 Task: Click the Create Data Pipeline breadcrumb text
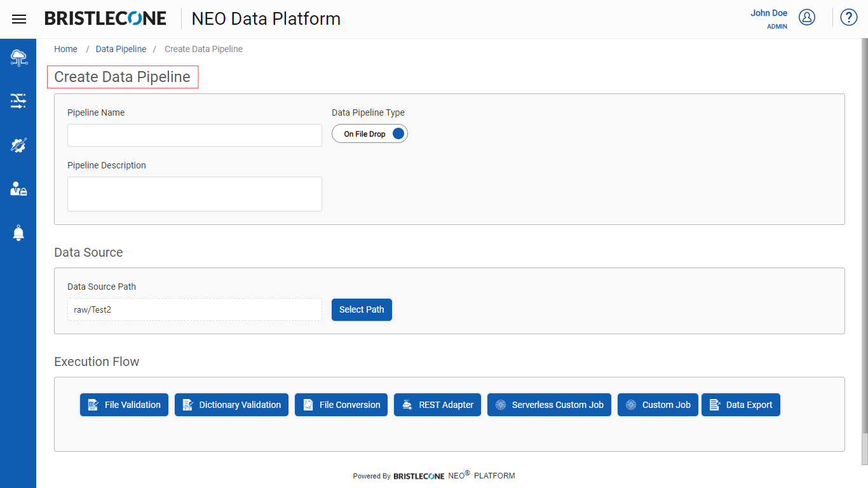click(203, 49)
